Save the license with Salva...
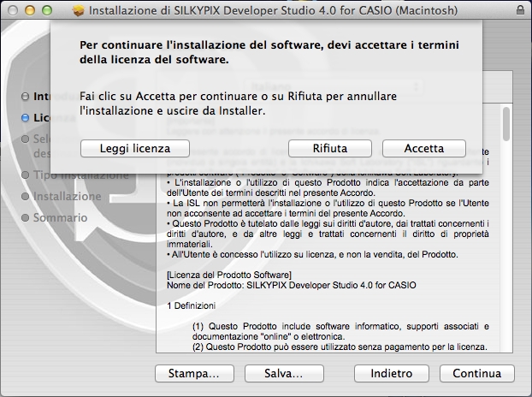This screenshot has height=397, width=532. pos(284,373)
